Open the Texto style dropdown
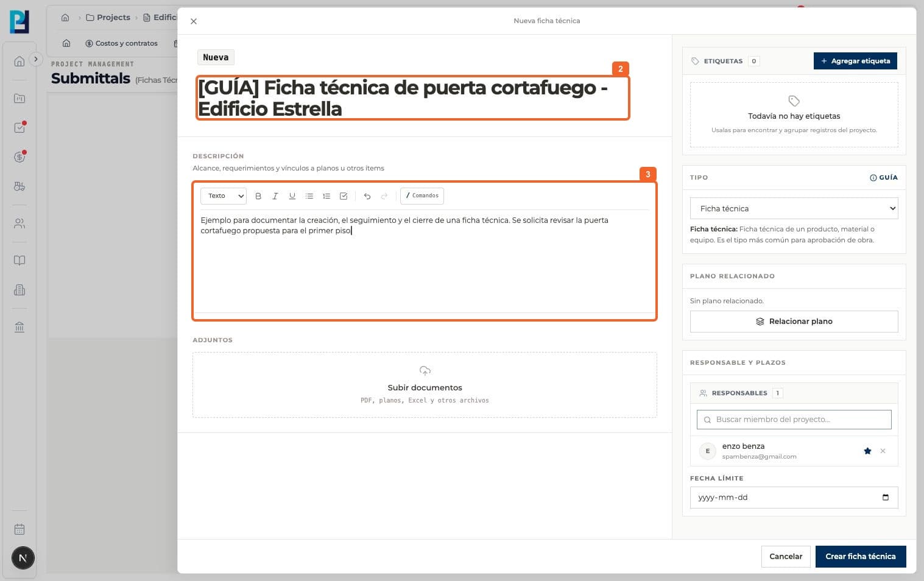The image size is (924, 581). [x=224, y=195]
